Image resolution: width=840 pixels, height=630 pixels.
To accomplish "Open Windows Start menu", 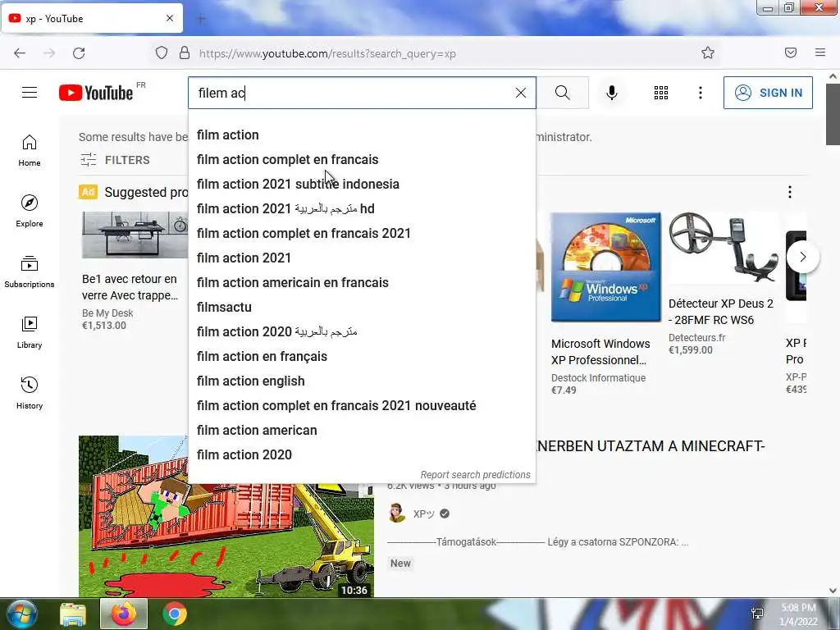I will (21, 614).
